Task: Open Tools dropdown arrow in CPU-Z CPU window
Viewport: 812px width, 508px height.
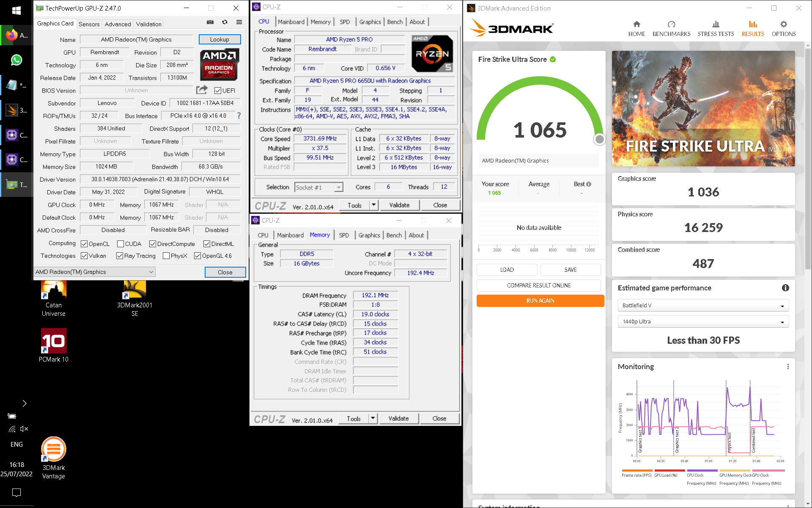Action: (373, 205)
